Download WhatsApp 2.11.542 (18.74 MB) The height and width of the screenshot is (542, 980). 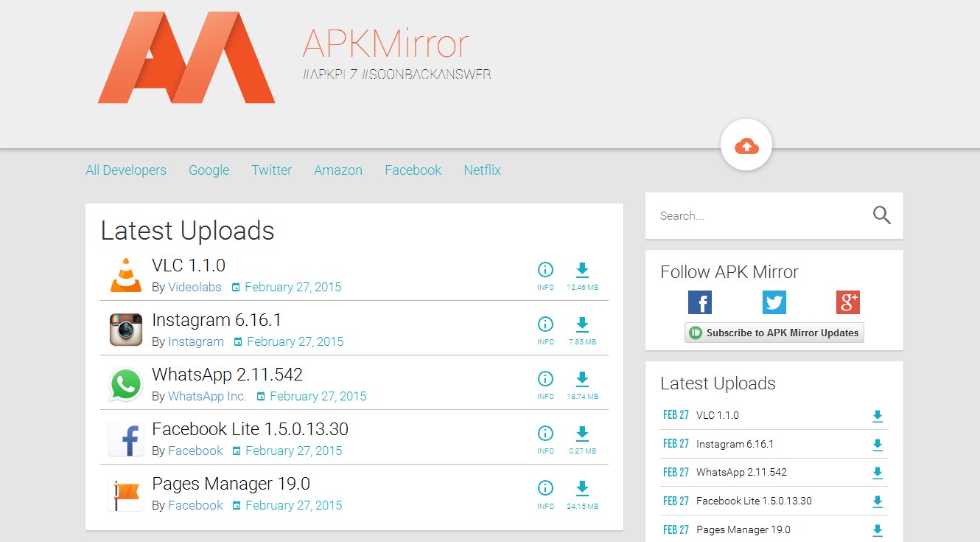pyautogui.click(x=582, y=384)
